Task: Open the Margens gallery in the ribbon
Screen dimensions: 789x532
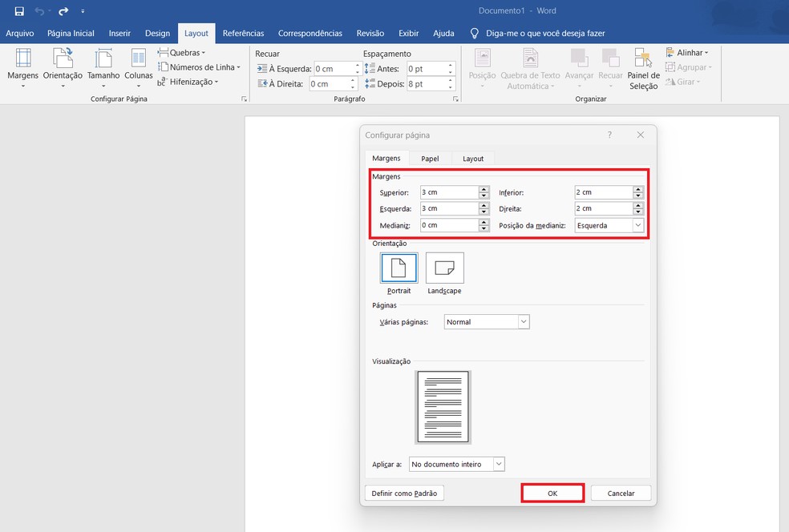Action: click(x=22, y=68)
